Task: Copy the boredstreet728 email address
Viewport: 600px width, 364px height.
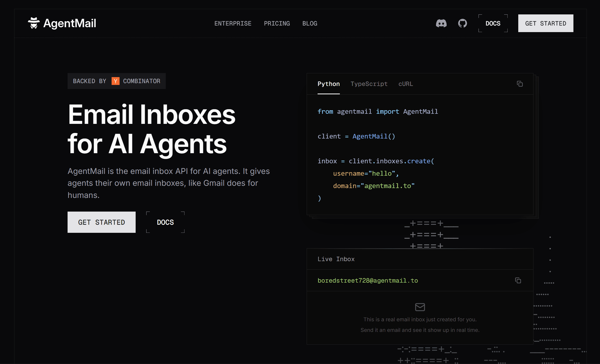Action: pyautogui.click(x=518, y=281)
